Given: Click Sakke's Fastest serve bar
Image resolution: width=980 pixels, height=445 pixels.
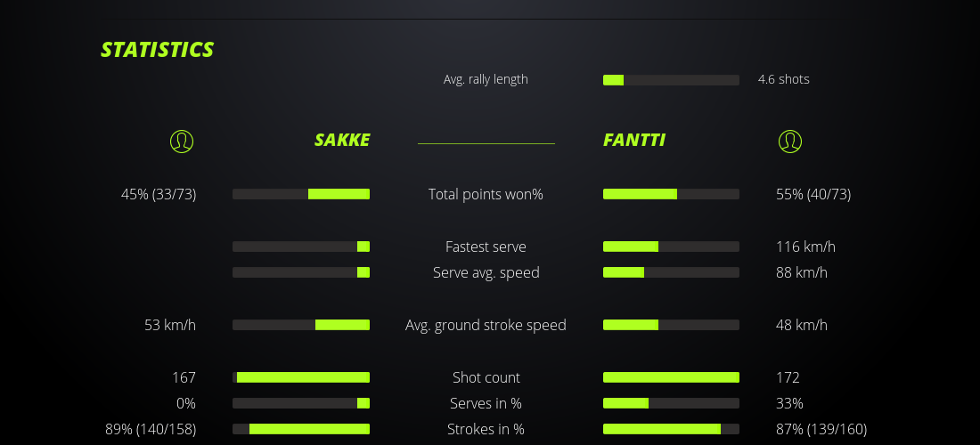Looking at the screenshot, I should 301,247.
